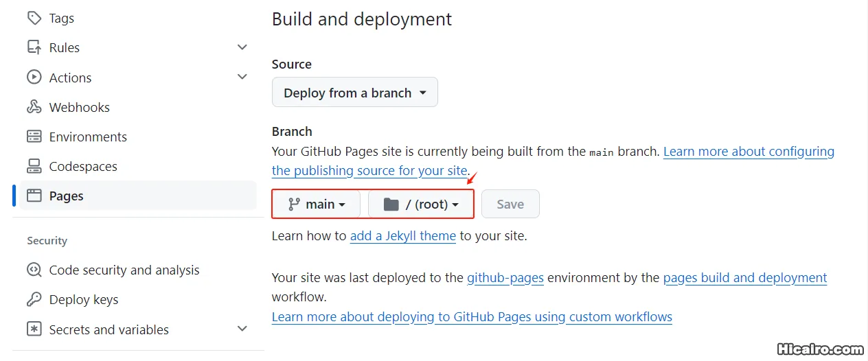The height and width of the screenshot is (361, 868).
Task: Click the Deploy keys key icon
Action: (34, 299)
